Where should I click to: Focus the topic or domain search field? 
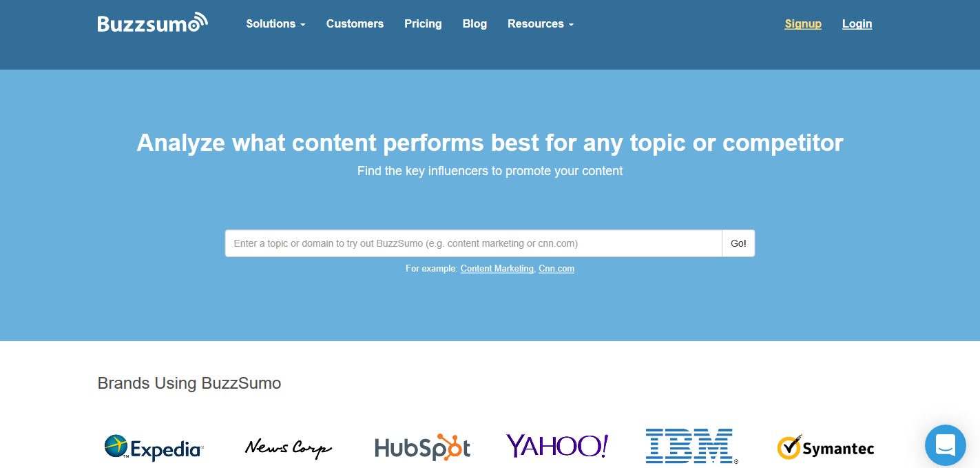(x=474, y=243)
